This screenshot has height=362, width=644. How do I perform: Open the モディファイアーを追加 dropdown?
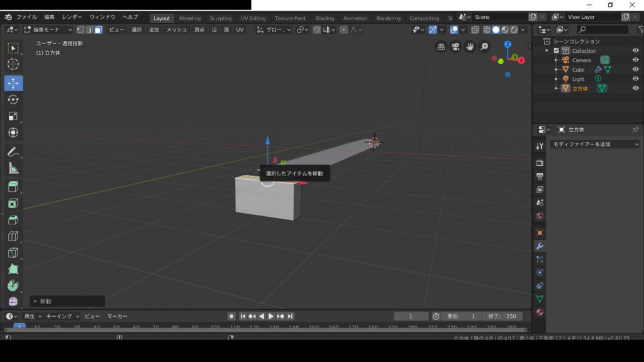click(594, 145)
